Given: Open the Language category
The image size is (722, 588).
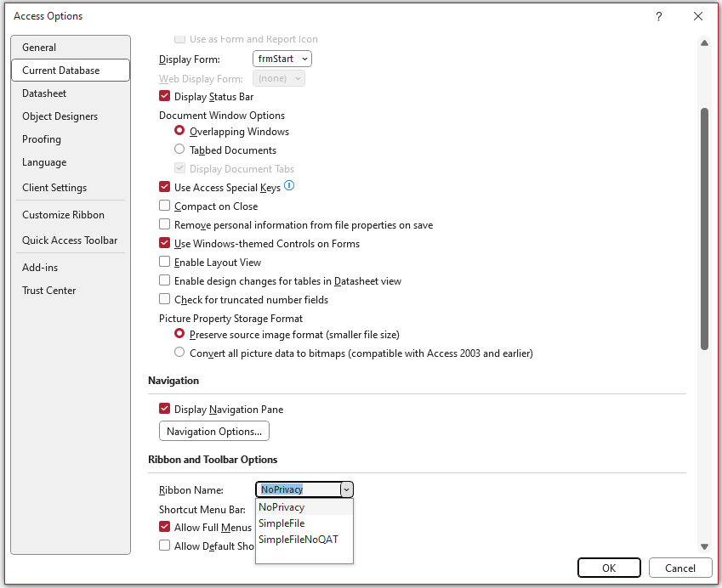Looking at the screenshot, I should tap(71, 162).
